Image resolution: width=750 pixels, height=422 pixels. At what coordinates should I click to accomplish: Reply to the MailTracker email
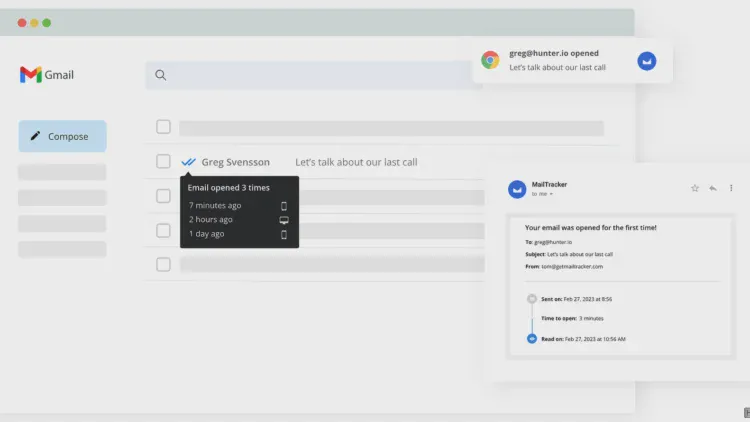[713, 188]
